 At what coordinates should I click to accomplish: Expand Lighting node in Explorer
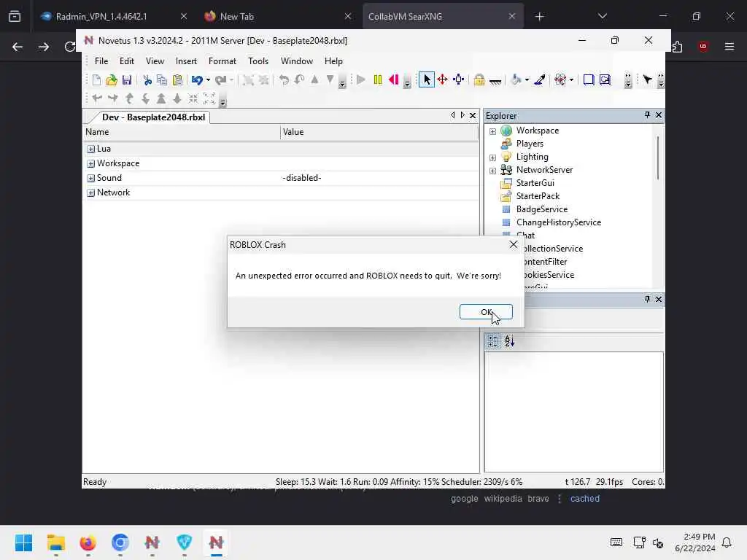point(492,157)
